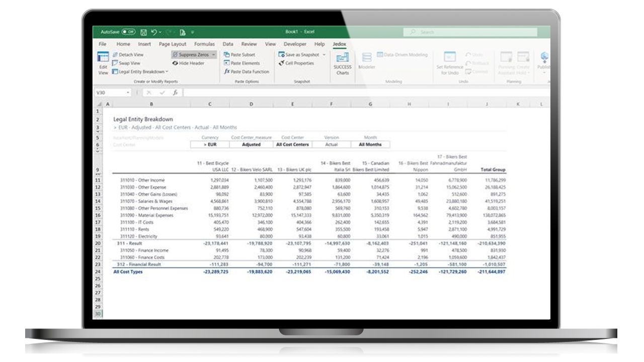Click the Set Reference for Undo icon
The image size is (644, 362).
[x=449, y=57]
